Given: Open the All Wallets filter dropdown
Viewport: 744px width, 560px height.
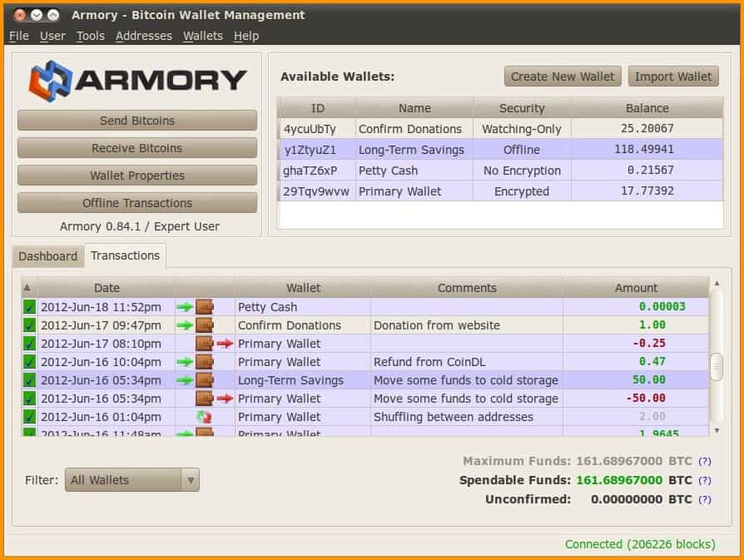Looking at the screenshot, I should point(132,480).
